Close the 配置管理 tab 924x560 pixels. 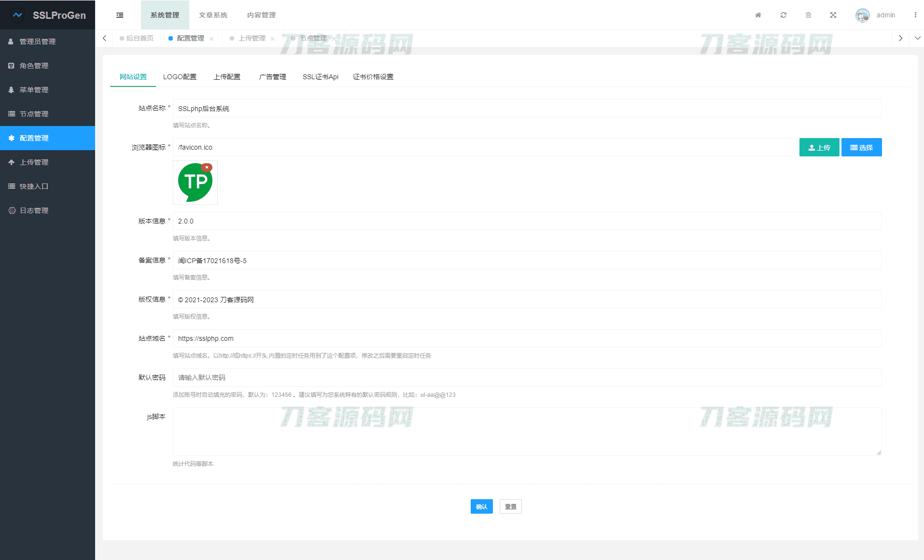coord(211,39)
